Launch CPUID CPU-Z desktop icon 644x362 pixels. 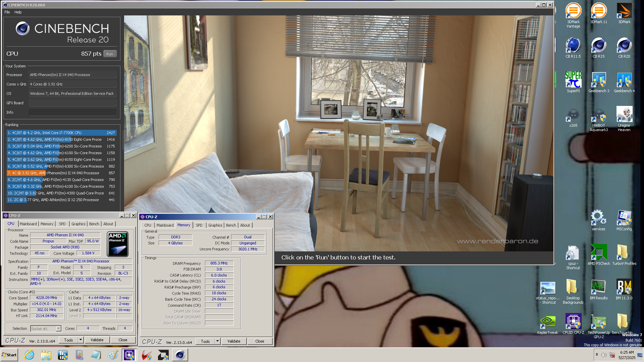[x=573, y=324]
